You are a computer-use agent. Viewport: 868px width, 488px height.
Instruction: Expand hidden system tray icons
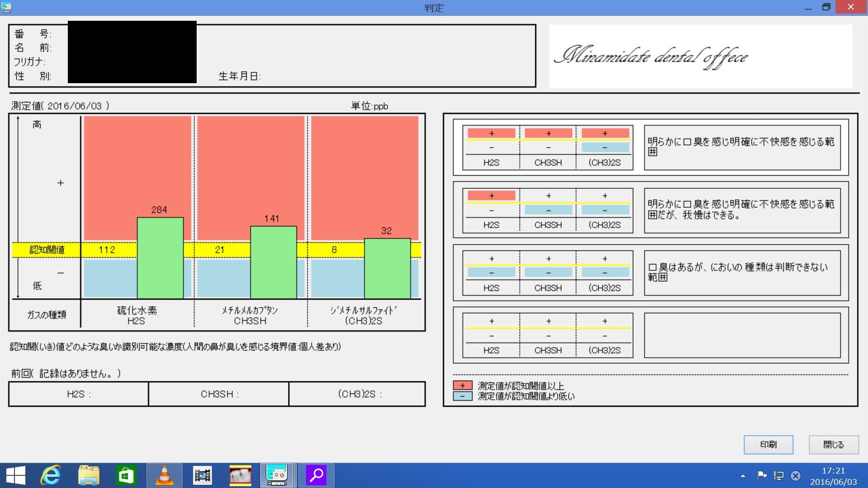744,475
